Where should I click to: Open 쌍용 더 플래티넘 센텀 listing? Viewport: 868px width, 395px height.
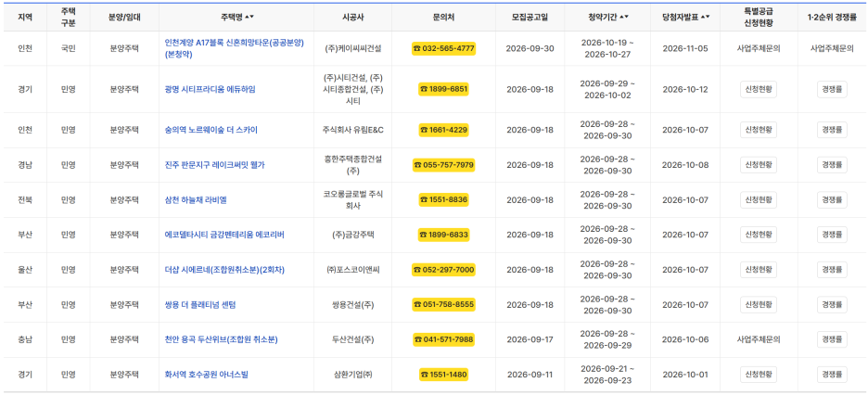tap(200, 304)
